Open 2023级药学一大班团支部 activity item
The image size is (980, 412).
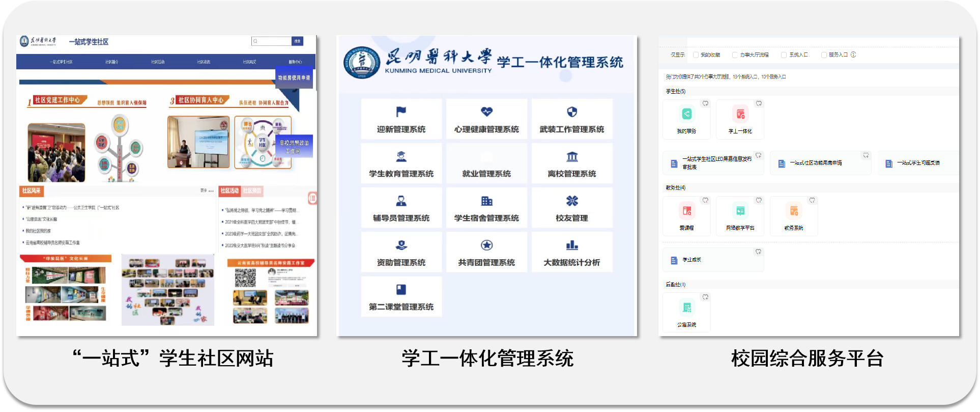pyautogui.click(x=261, y=234)
